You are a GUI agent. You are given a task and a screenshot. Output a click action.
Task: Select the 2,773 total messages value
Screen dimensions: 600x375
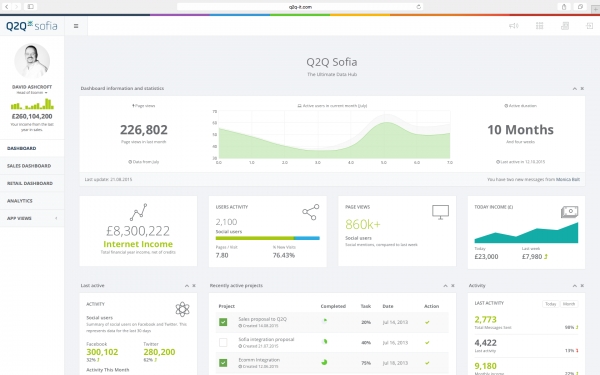pos(486,320)
